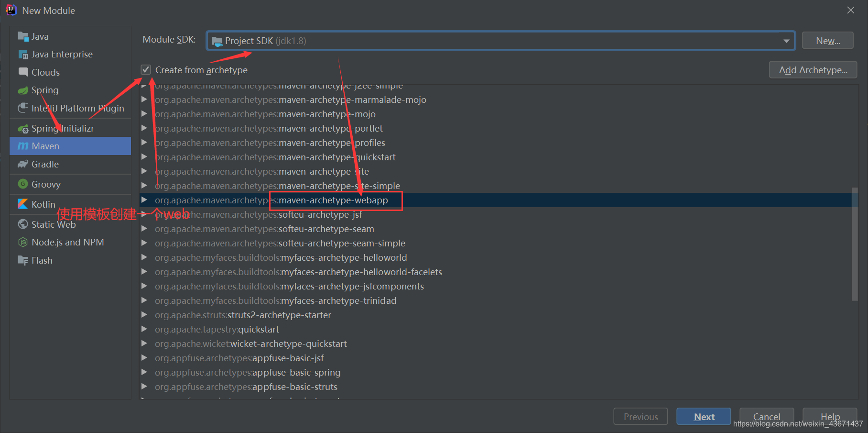Select Groovy module type
This screenshot has height=433, width=868.
pos(70,184)
